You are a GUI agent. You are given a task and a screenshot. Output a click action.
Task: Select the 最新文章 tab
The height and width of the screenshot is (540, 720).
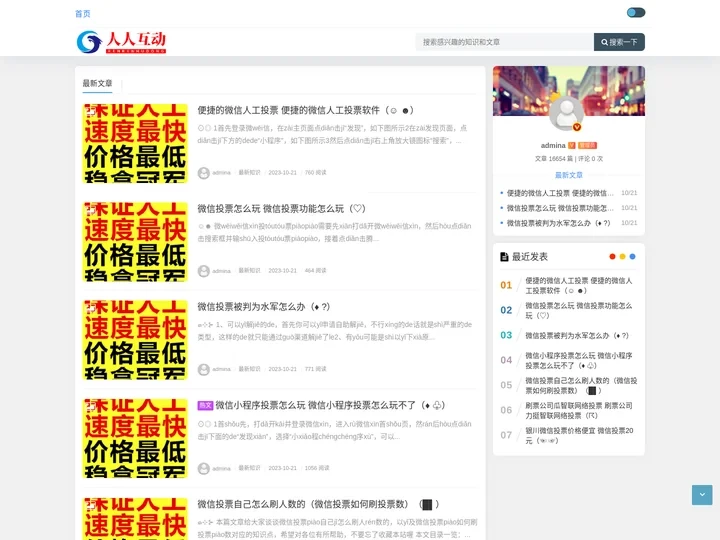(x=97, y=84)
